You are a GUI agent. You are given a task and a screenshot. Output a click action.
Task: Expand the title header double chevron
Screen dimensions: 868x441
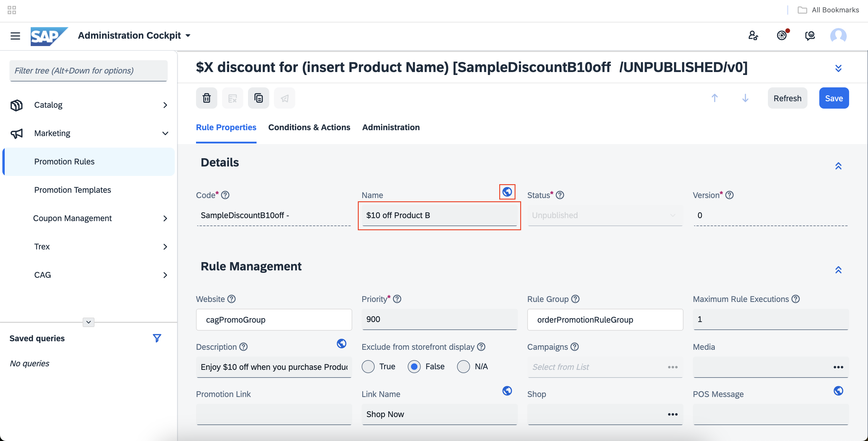point(838,68)
